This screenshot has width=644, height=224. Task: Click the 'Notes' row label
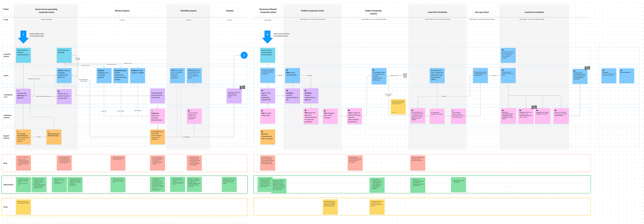(x=5, y=207)
